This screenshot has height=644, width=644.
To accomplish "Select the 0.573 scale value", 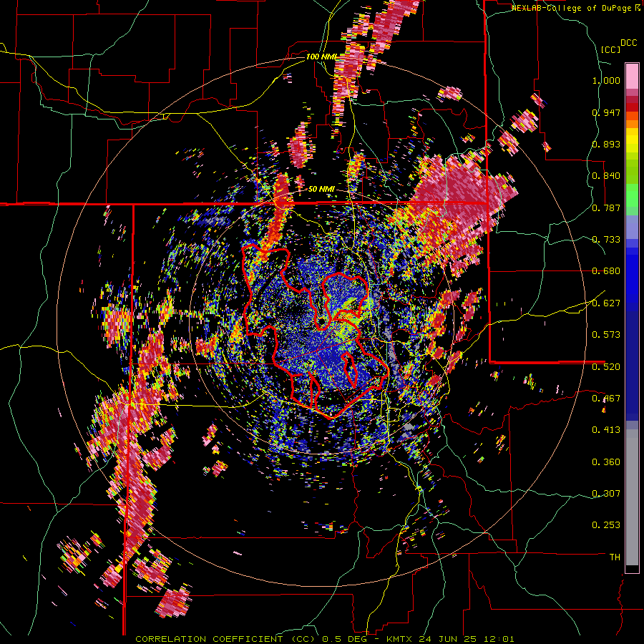I will tap(606, 335).
